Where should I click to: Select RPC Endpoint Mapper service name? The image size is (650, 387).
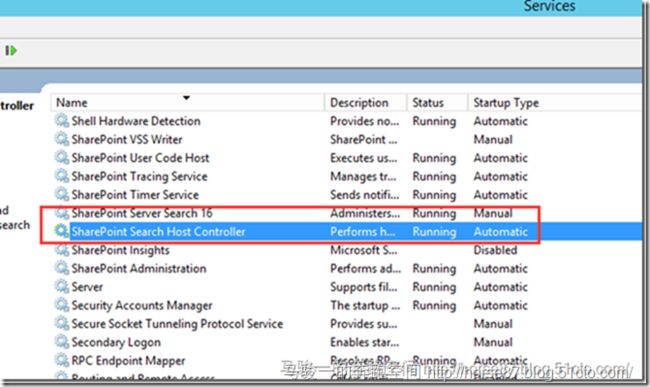[x=129, y=360]
